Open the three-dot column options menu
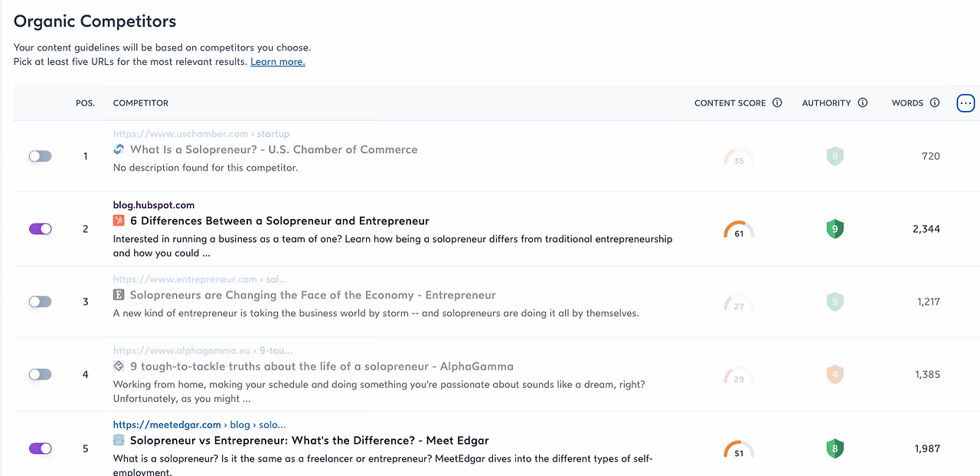Viewport: 980px width, 476px height. click(965, 103)
